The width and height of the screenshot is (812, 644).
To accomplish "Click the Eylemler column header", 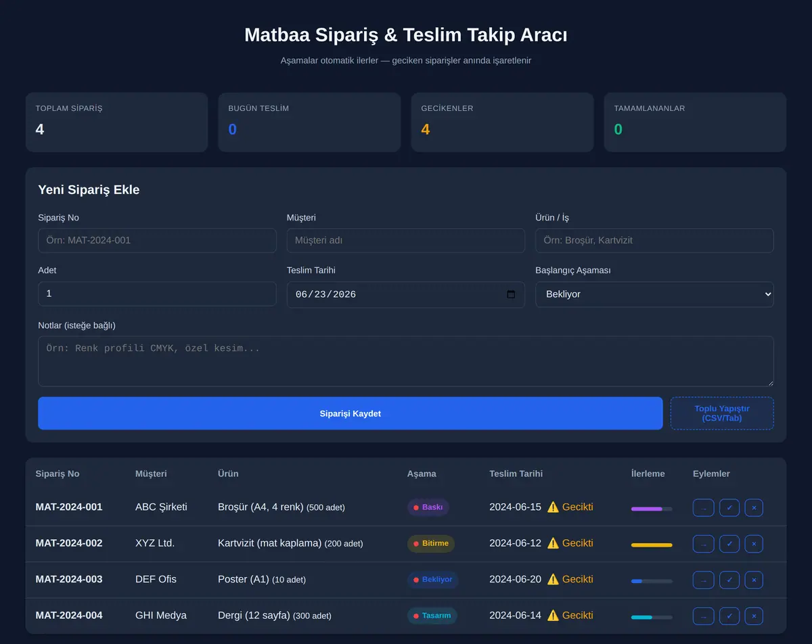I will [711, 474].
